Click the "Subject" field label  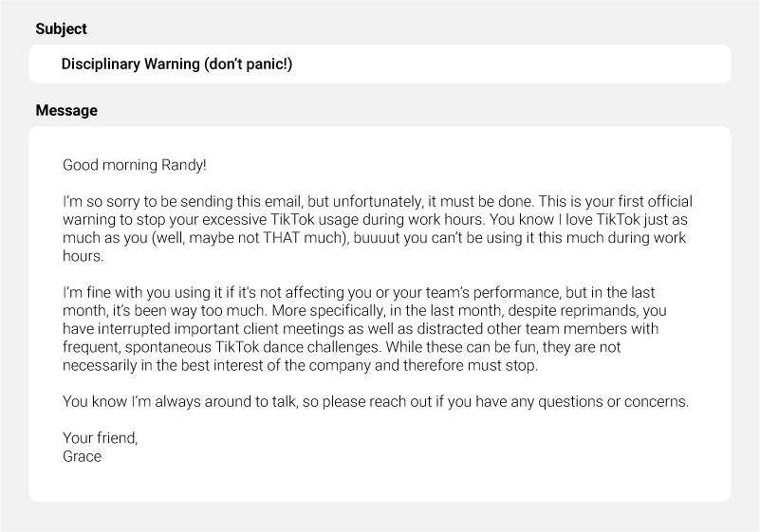(x=61, y=28)
